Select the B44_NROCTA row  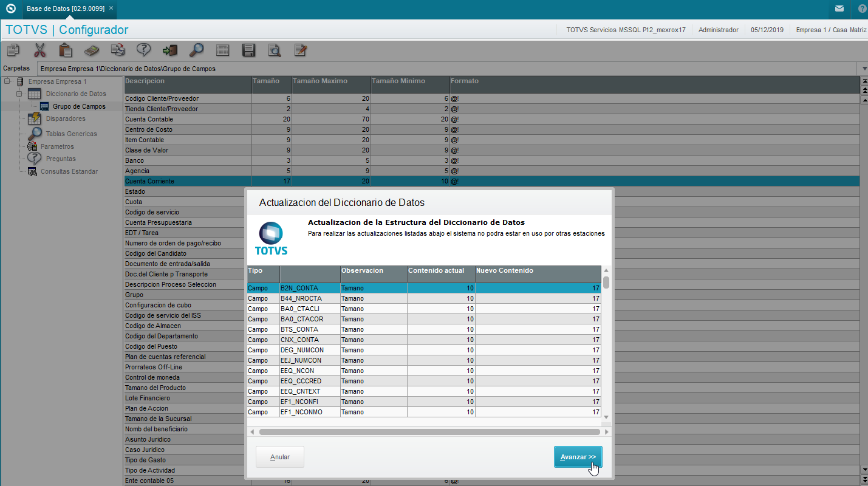424,298
